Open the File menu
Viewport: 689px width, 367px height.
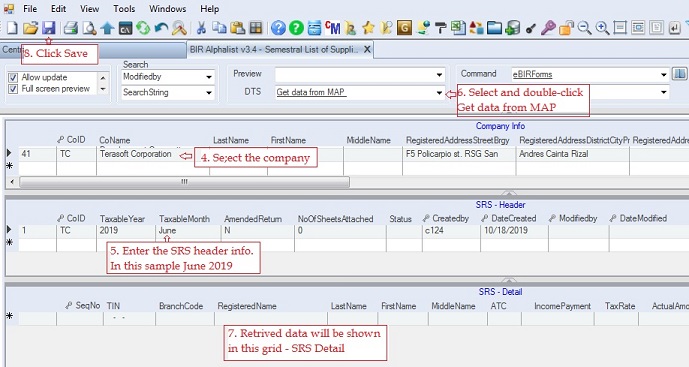[30, 9]
